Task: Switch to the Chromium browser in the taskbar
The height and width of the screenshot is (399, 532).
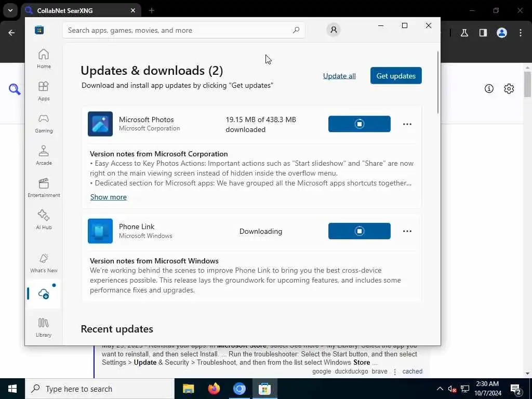Action: tap(239, 389)
